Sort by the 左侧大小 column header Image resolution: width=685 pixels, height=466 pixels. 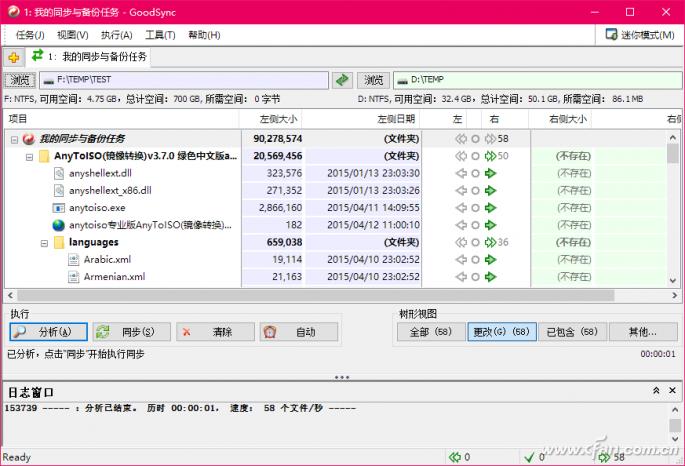(270, 119)
